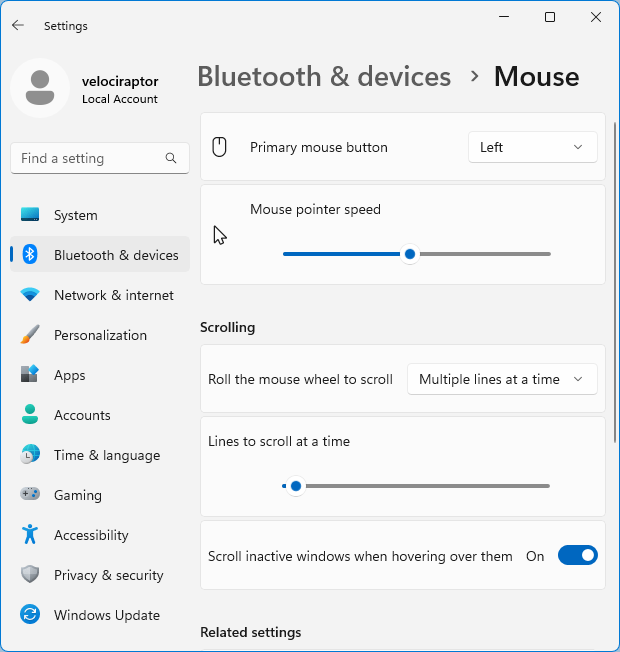Viewport: 620px width, 652px height.
Task: Click the Windows Update sync icon
Action: tap(30, 615)
